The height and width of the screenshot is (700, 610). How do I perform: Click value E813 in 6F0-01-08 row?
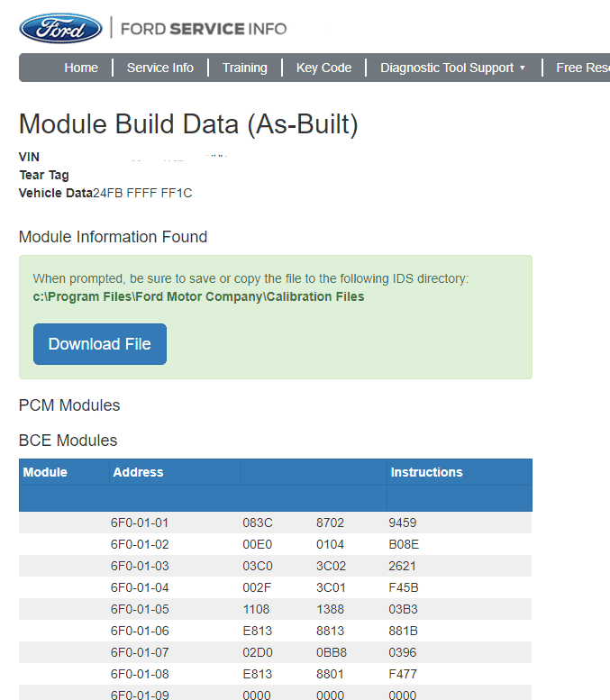pyautogui.click(x=257, y=674)
